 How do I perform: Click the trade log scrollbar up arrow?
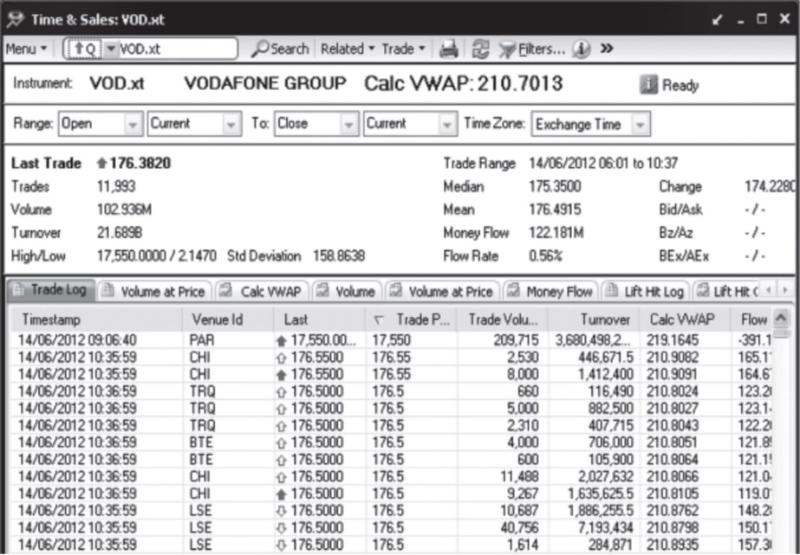(781, 319)
